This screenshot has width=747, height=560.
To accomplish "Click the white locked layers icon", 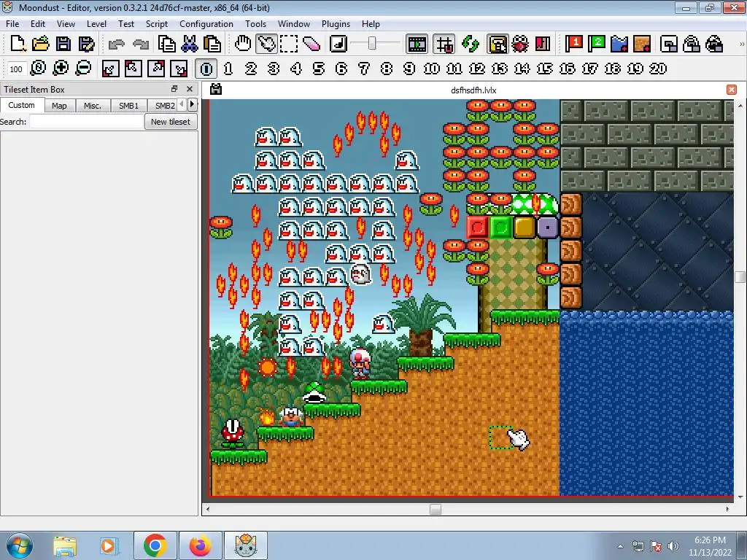I will coord(692,44).
